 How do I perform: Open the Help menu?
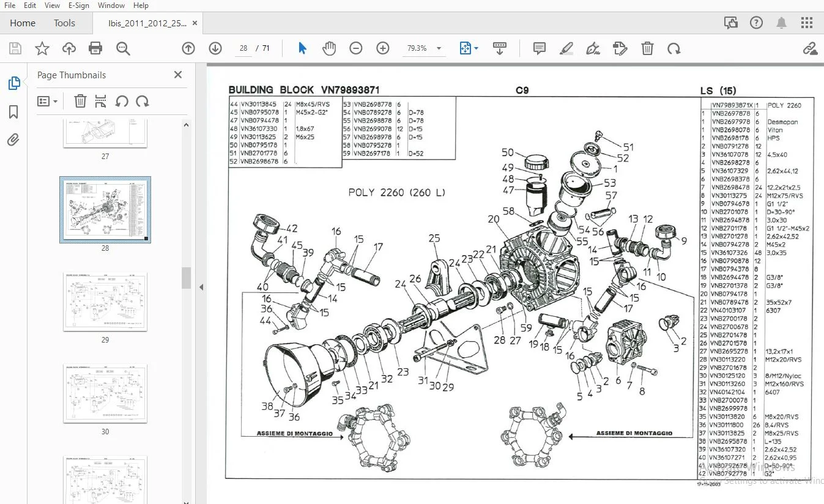141,6
